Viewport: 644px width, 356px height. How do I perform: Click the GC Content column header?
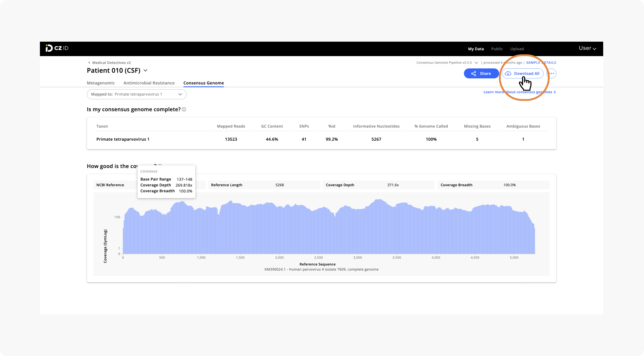(x=272, y=126)
